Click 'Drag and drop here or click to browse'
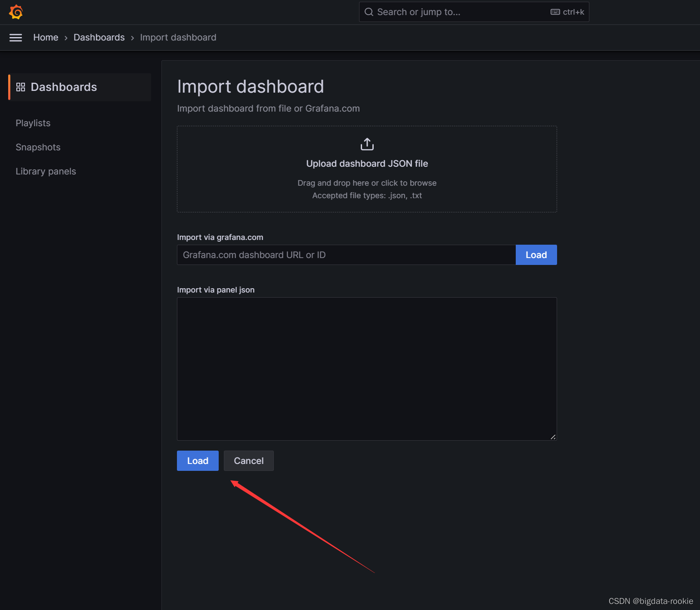This screenshot has height=610, width=700. [x=367, y=183]
